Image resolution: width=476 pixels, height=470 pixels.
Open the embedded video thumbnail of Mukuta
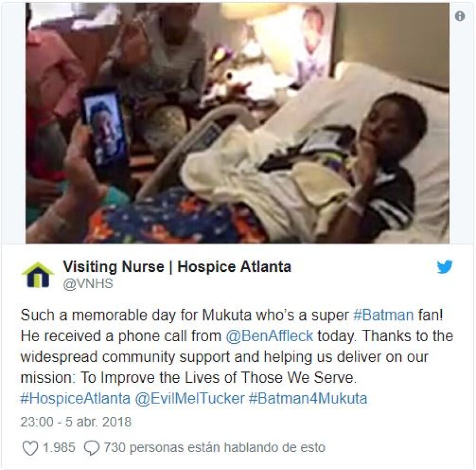coord(237,123)
